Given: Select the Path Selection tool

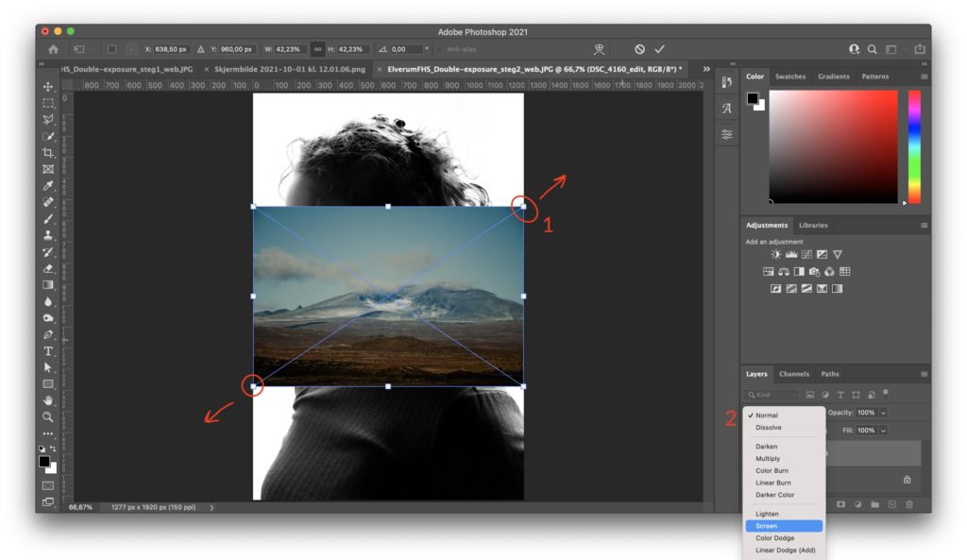Looking at the screenshot, I should 48,367.
